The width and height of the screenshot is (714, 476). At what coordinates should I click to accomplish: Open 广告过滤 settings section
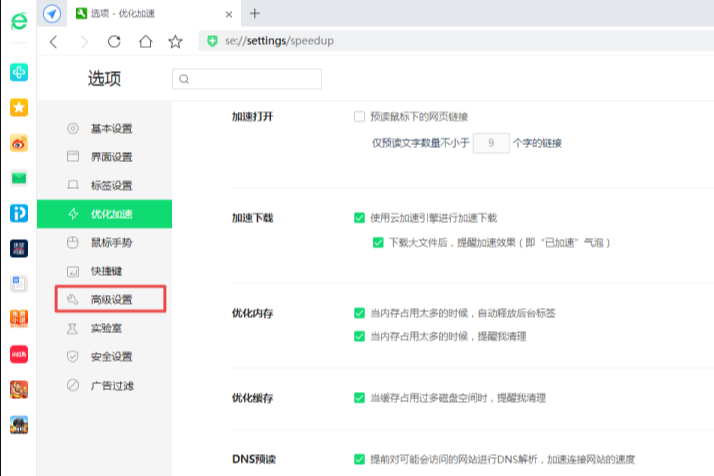[x=104, y=385]
